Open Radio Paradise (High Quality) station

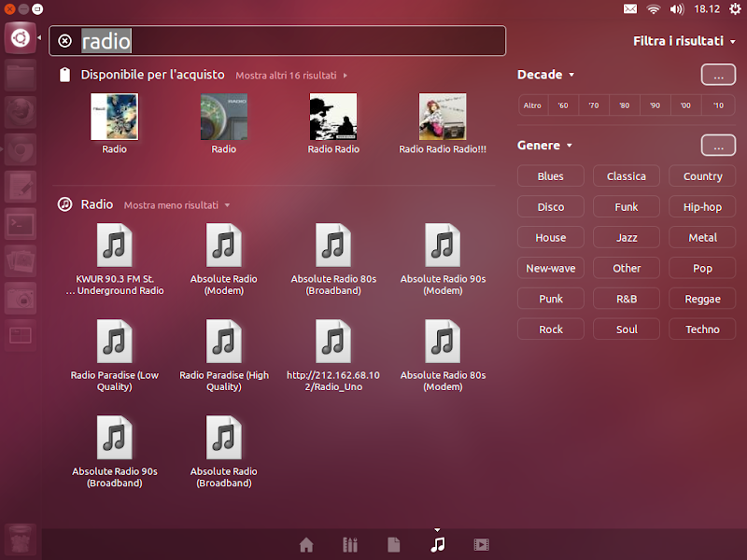224,356
